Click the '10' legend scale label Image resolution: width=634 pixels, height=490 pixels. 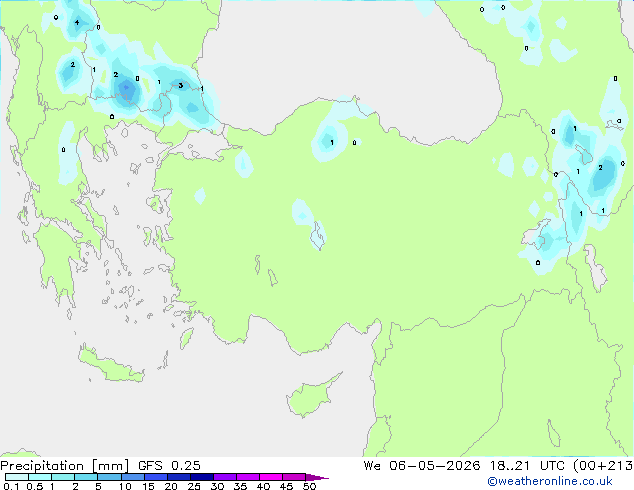click(x=125, y=486)
